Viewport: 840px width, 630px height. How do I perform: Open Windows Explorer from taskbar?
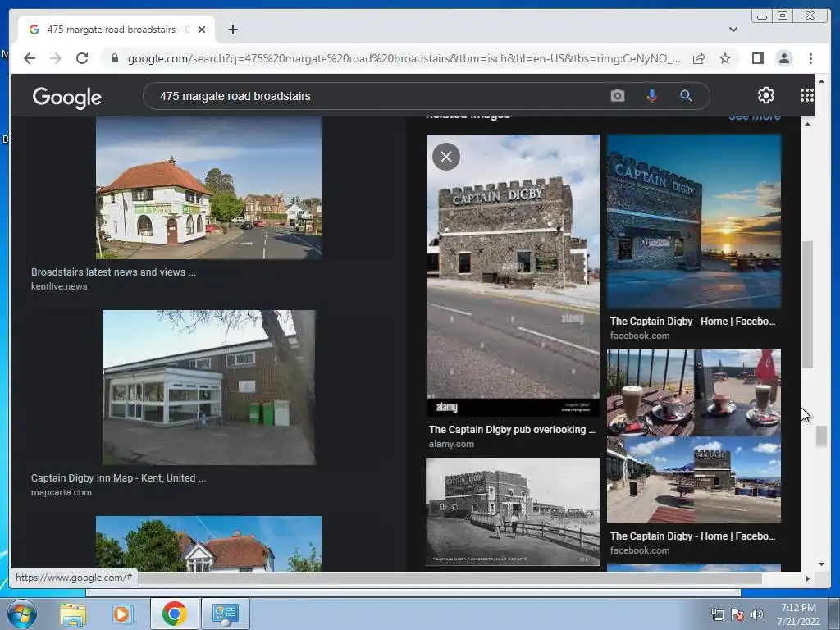[73, 614]
